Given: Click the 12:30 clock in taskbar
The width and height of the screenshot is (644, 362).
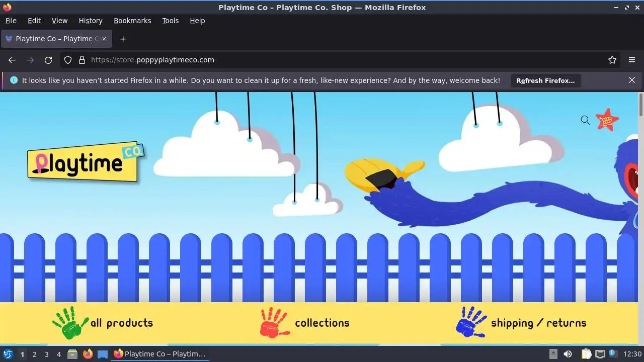Looking at the screenshot, I should pyautogui.click(x=632, y=354).
